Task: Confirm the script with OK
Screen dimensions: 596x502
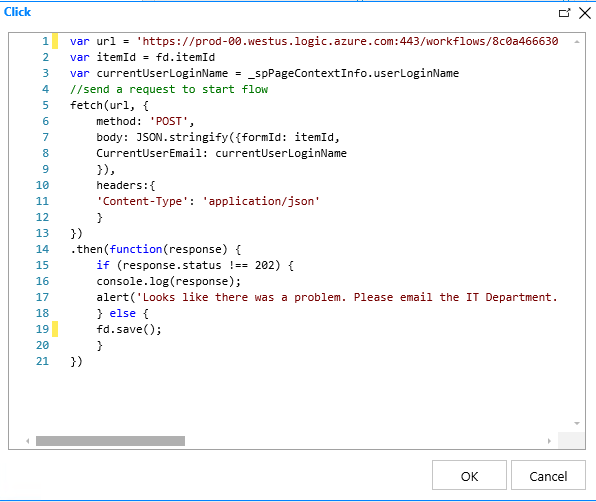Action: [469, 475]
